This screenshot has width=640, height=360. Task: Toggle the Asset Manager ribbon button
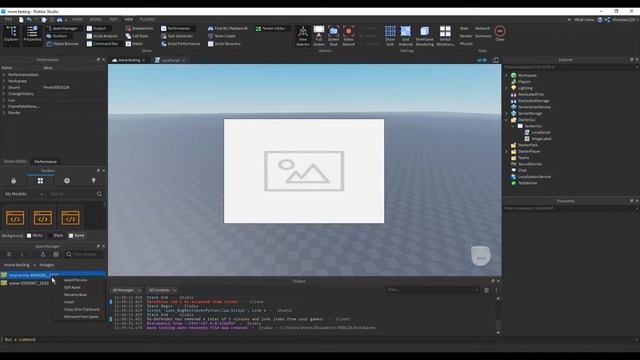(x=62, y=29)
